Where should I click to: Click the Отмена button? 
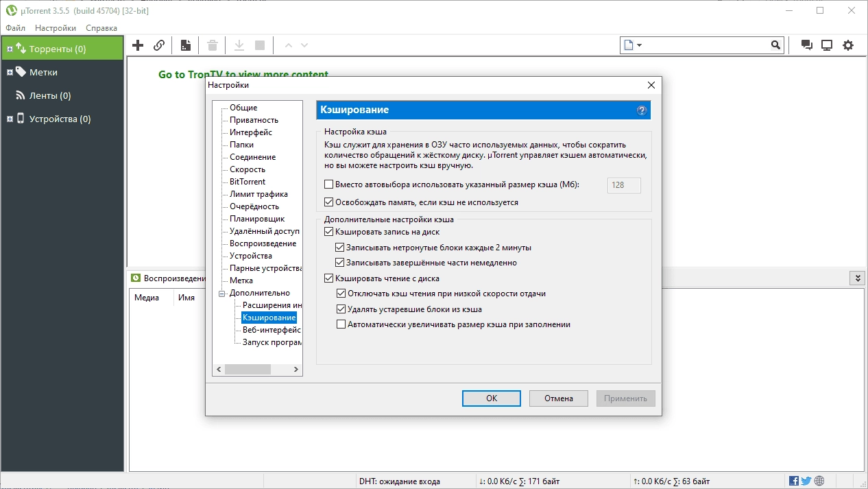559,398
